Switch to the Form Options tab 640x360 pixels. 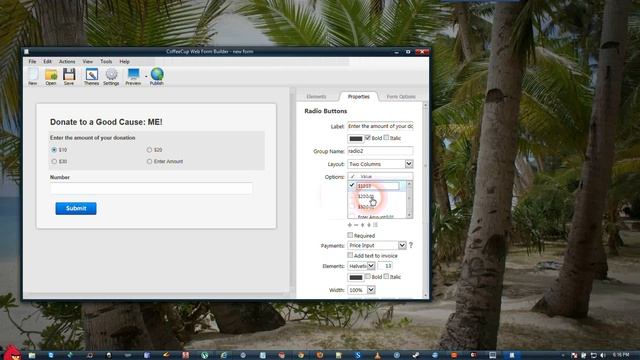pyautogui.click(x=401, y=97)
